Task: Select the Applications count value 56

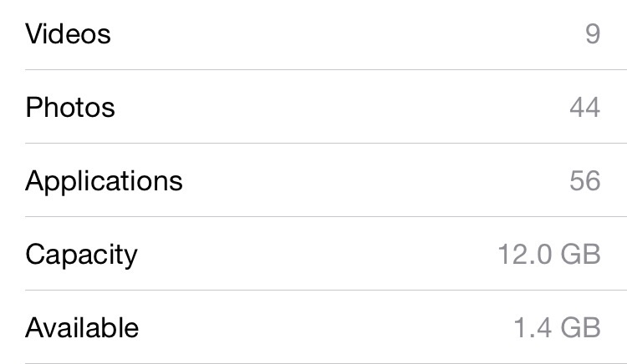Action: tap(585, 181)
